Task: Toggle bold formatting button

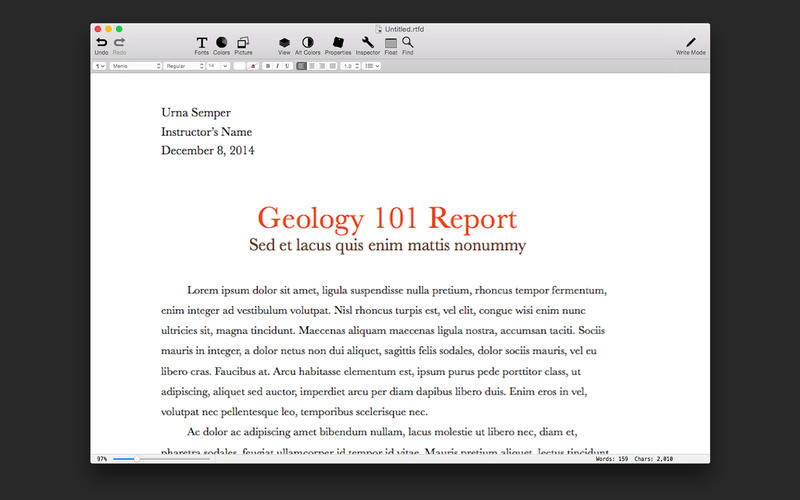Action: (267, 66)
